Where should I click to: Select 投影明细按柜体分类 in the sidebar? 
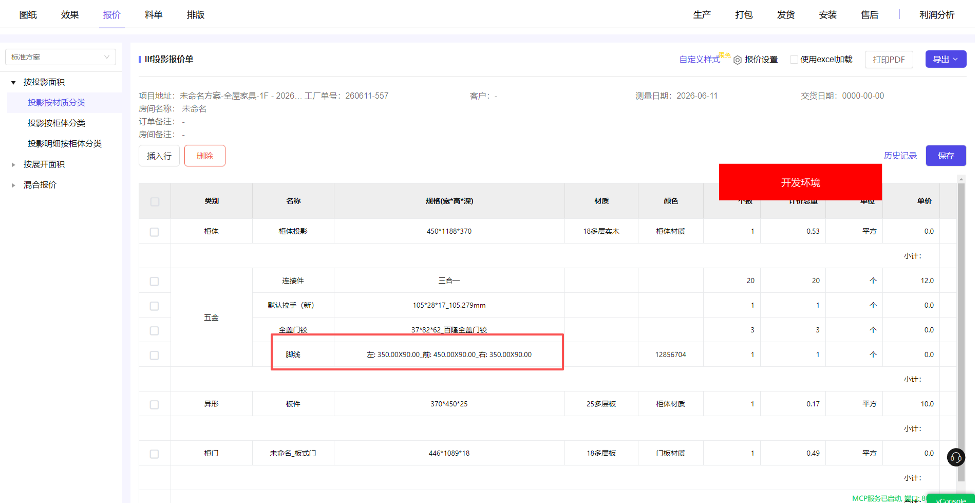click(65, 144)
